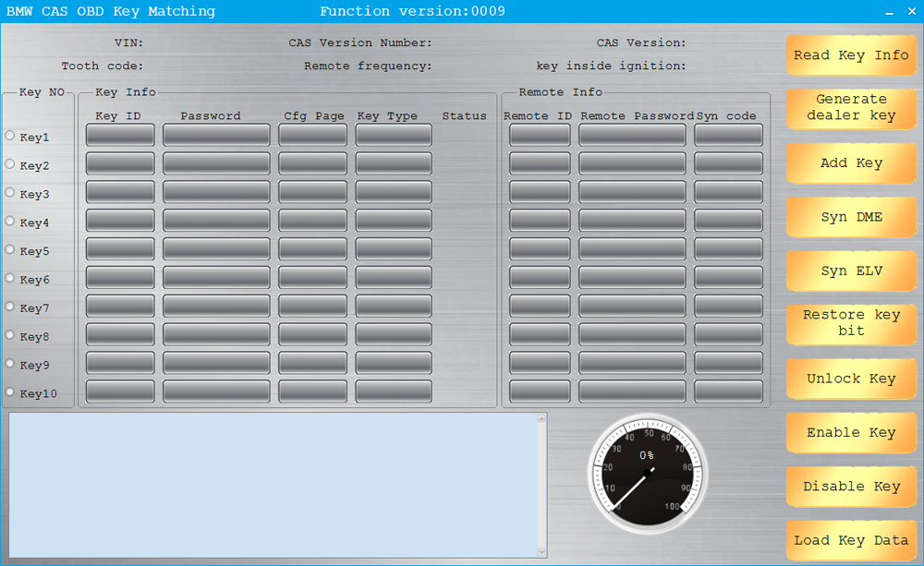Click the log area scroll-down arrow
This screenshot has height=566, width=924.
pyautogui.click(x=541, y=552)
